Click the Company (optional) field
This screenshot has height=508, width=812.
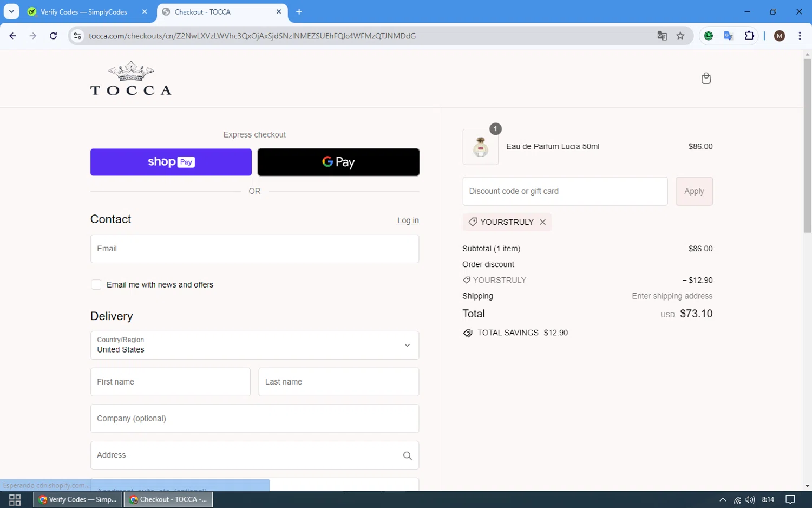coord(254,419)
